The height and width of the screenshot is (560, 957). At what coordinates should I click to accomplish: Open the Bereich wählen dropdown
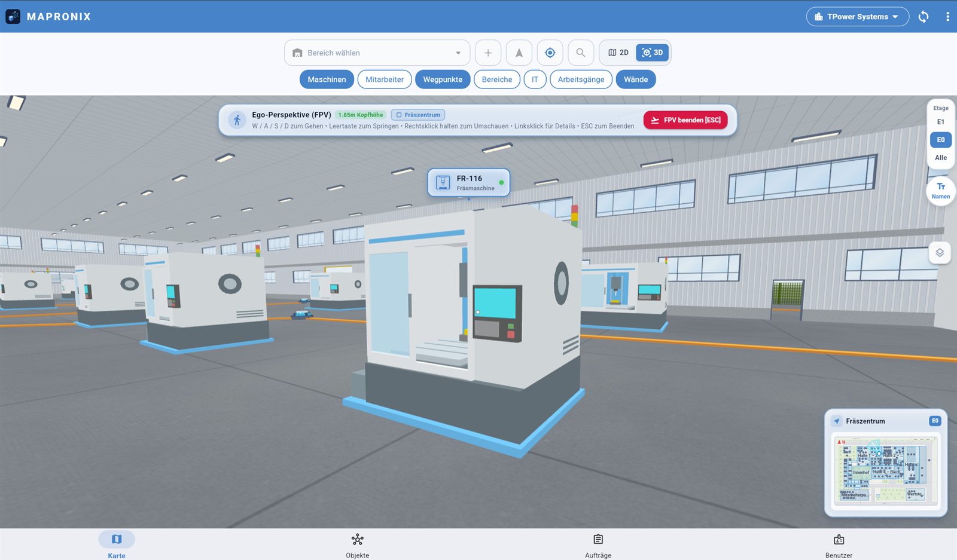(x=377, y=53)
